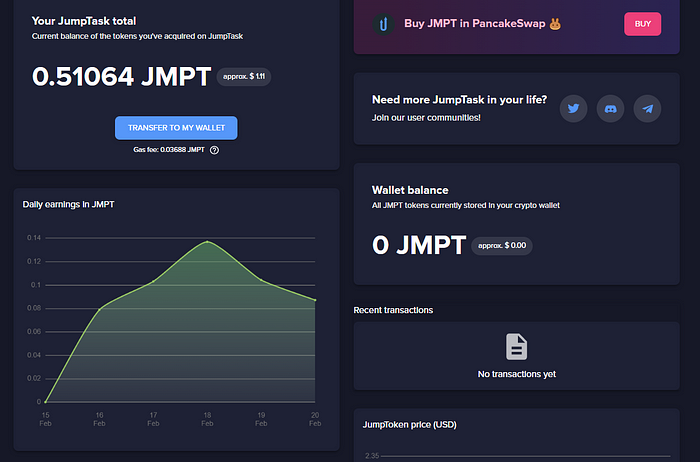Viewport: 700px width, 462px height.
Task: Click the gas fee help question icon
Action: pyautogui.click(x=214, y=150)
